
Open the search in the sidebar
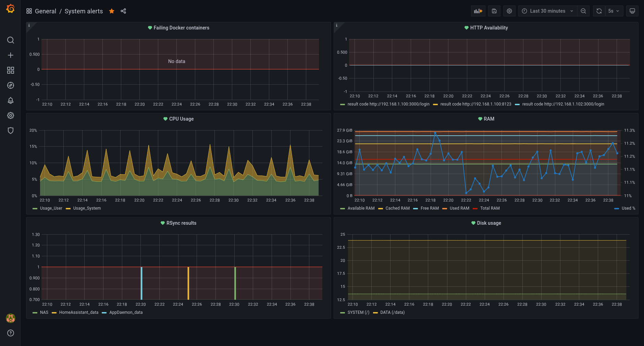(11, 40)
